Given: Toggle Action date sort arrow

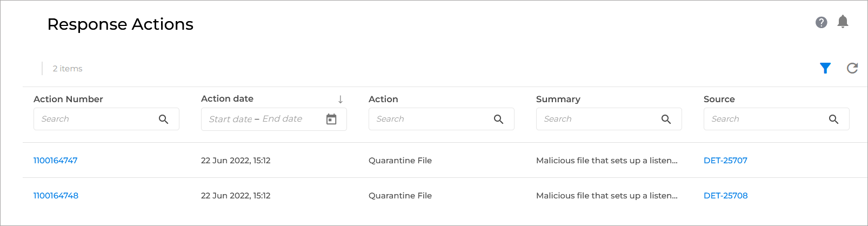Looking at the screenshot, I should (x=340, y=99).
